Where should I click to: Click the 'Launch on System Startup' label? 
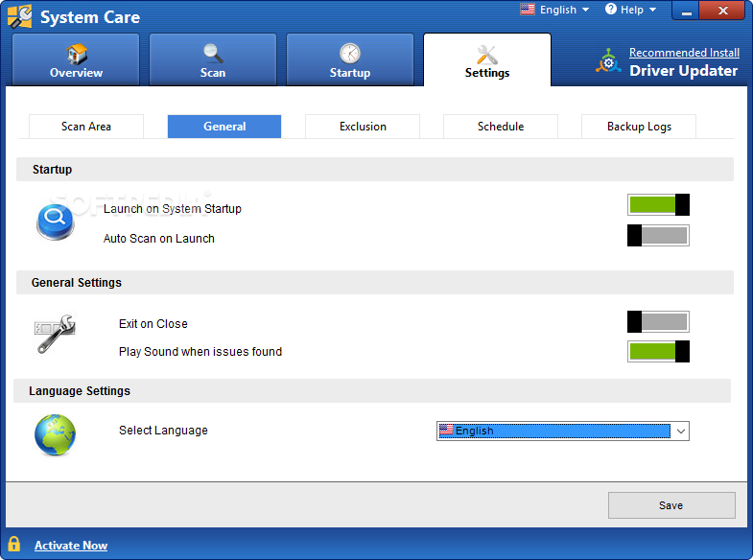point(173,209)
